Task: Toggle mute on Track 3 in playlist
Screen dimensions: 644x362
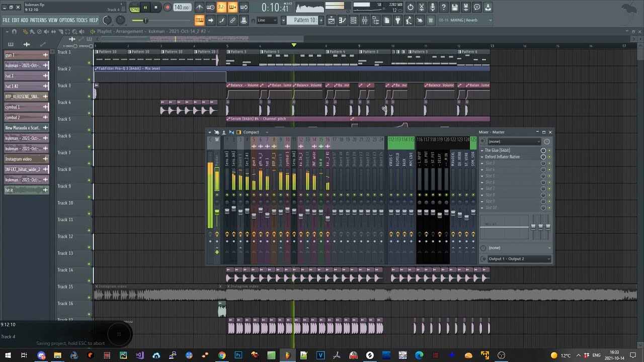Action: (89, 96)
